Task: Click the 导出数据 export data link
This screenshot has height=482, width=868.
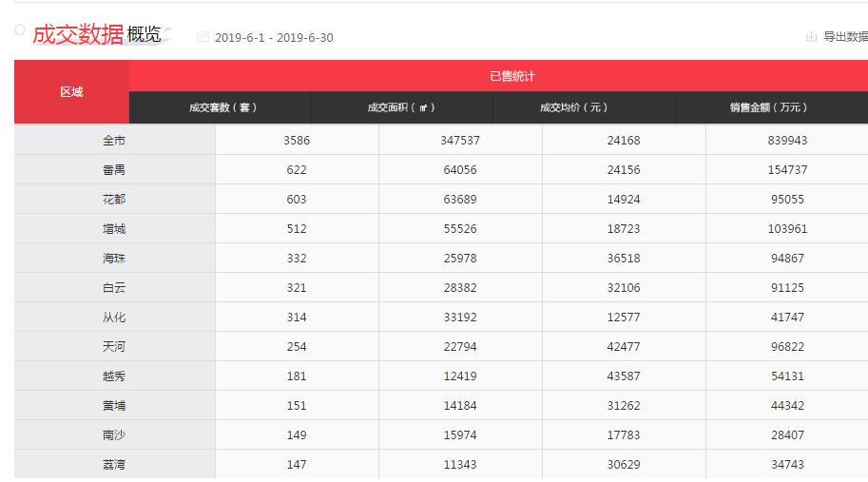Action: [x=844, y=37]
